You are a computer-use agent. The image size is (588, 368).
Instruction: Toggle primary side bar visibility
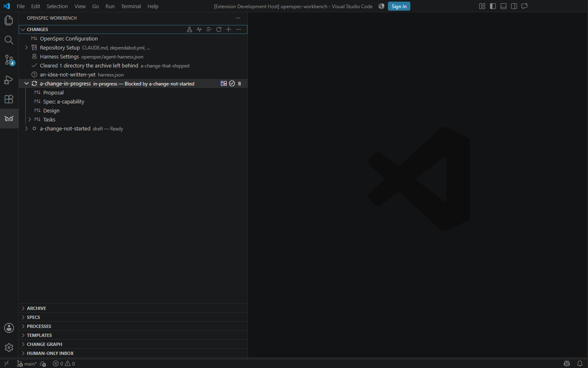click(x=493, y=6)
